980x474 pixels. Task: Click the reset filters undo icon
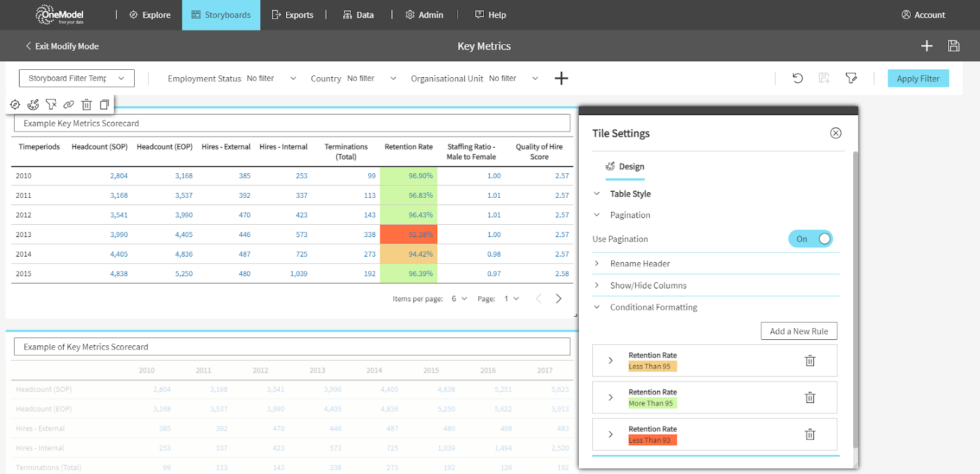(797, 78)
